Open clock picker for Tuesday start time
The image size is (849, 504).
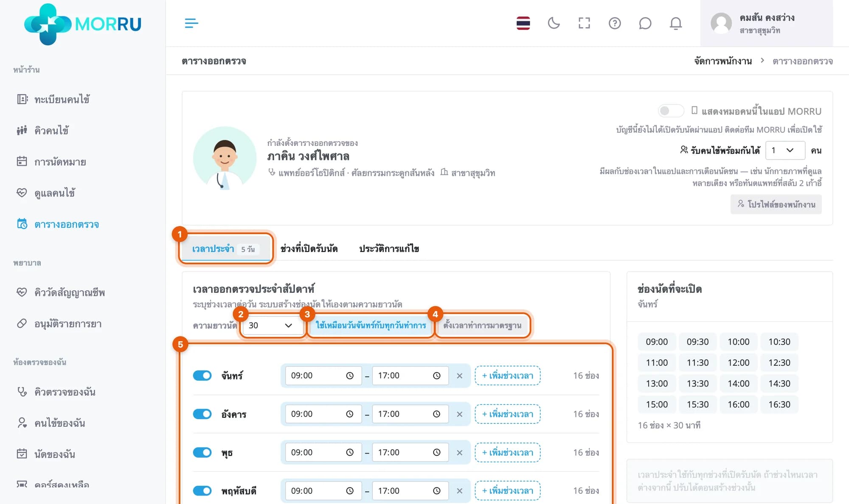tap(349, 414)
